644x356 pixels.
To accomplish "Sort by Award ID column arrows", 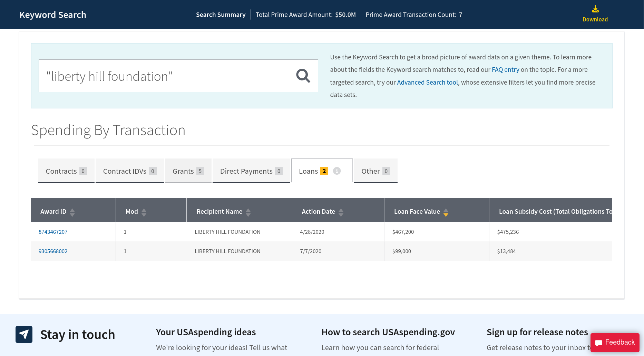I will point(72,212).
